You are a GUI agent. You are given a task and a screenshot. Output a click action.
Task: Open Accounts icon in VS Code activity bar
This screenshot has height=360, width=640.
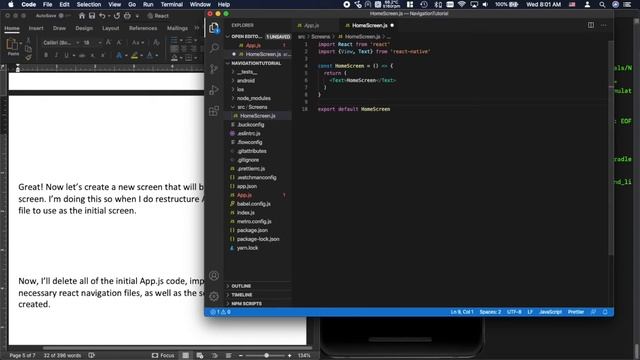[x=214, y=276]
